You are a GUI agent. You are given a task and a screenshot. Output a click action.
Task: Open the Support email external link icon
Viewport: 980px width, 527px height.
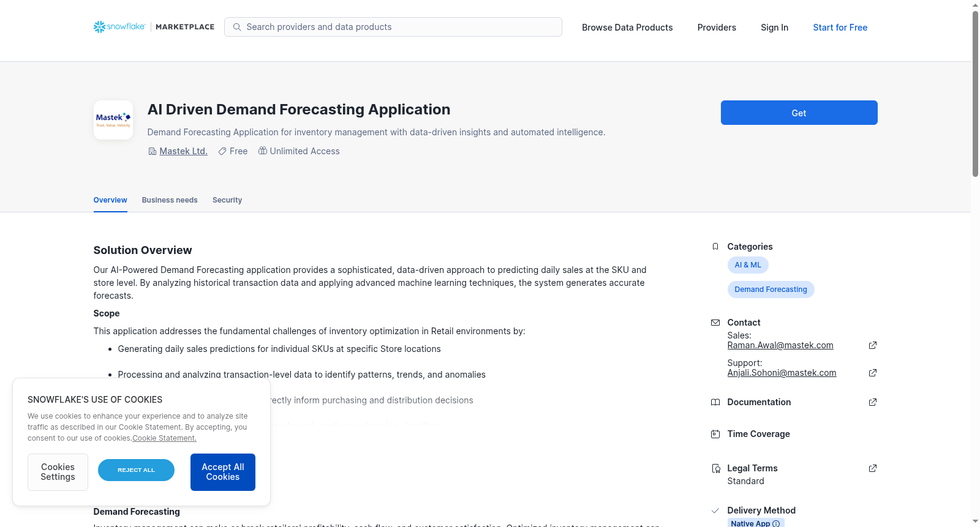[x=873, y=373]
